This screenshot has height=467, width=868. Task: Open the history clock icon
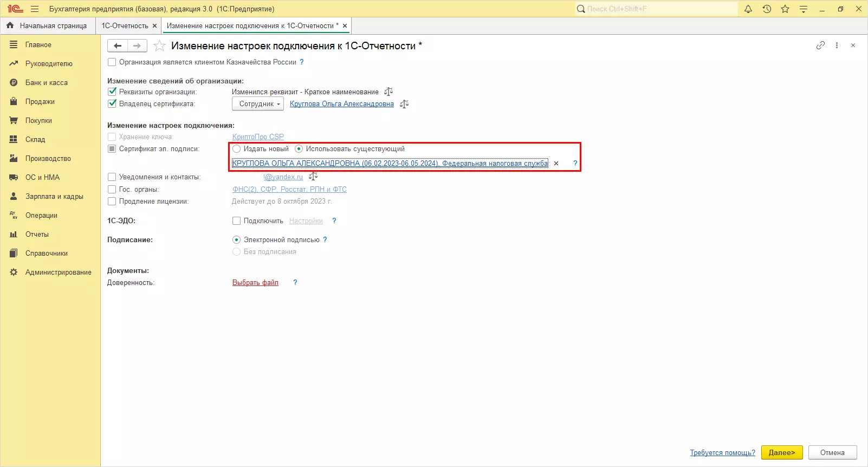[x=767, y=9]
